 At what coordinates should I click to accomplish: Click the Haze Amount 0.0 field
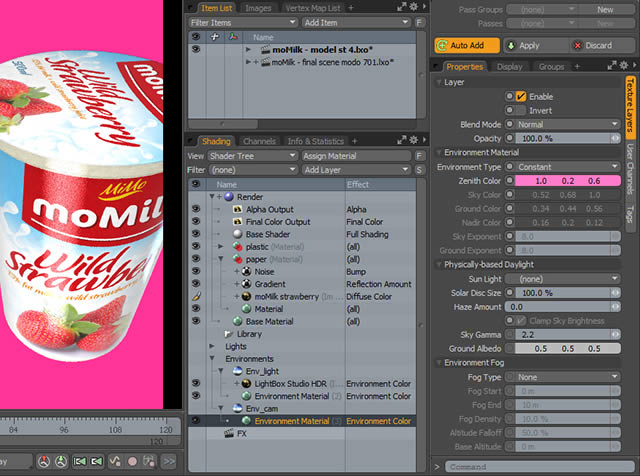tap(563, 307)
